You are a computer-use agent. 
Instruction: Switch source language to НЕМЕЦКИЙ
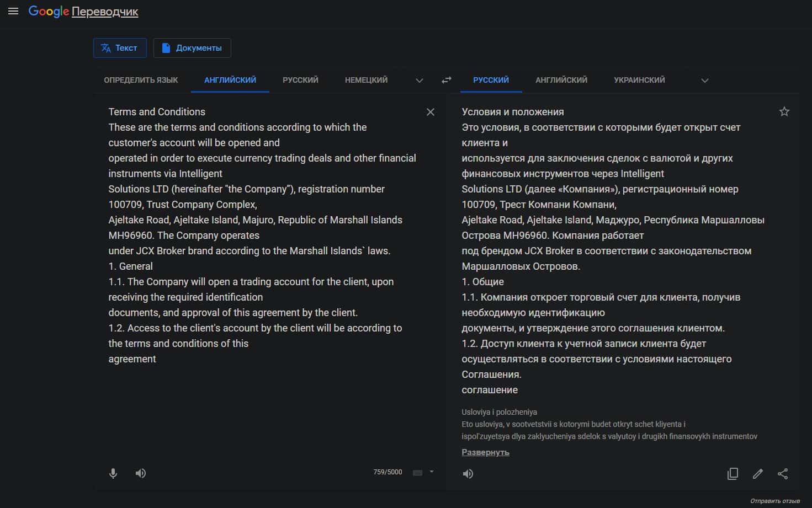pyautogui.click(x=366, y=80)
